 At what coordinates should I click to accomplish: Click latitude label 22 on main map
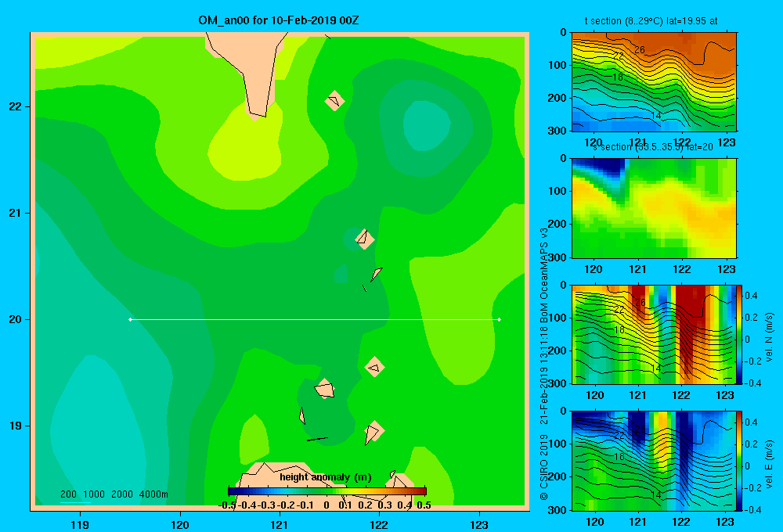[x=16, y=106]
